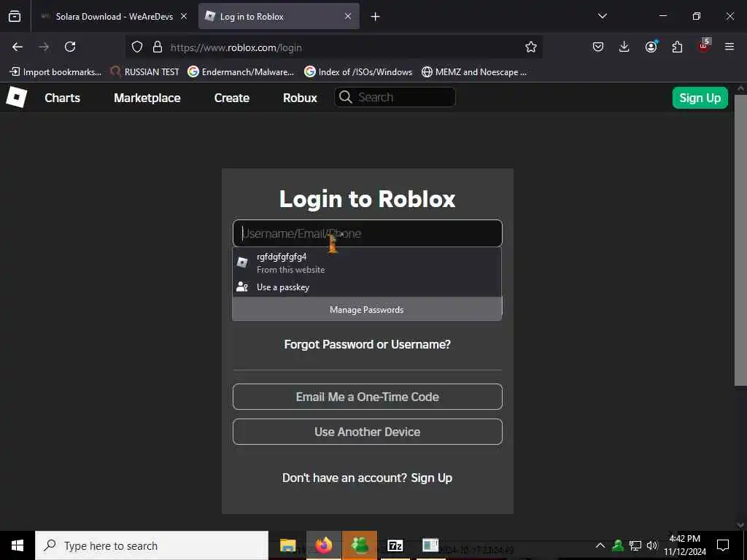Close the Log in to Roblox tab
The image size is (747, 560).
(348, 16)
